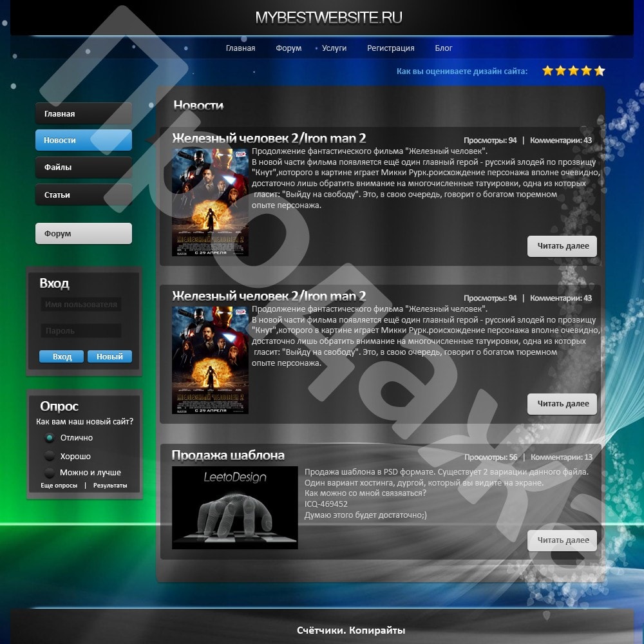The width and height of the screenshot is (644, 644).
Task: Select Статьи in the sidebar menu
Action: click(84, 194)
